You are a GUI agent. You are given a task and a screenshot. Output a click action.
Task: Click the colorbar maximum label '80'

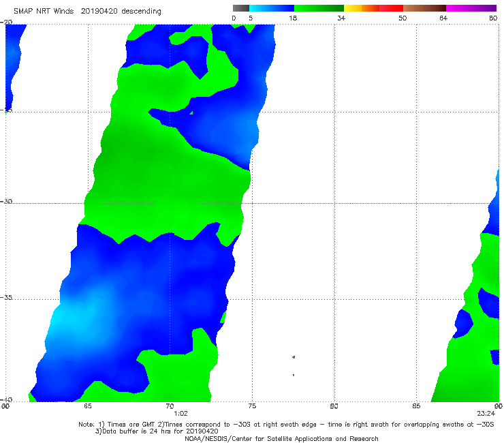[493, 18]
